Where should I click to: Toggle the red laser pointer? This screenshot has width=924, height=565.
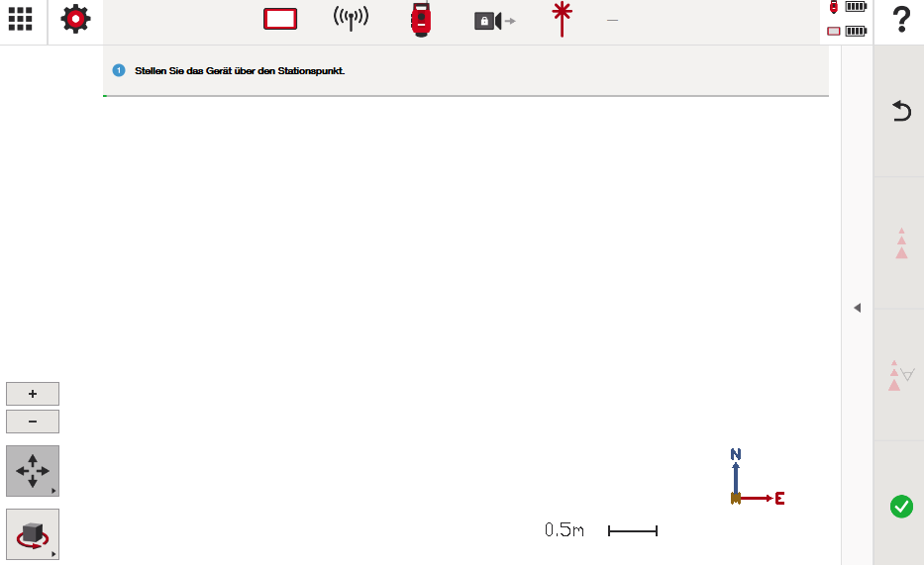click(x=563, y=19)
